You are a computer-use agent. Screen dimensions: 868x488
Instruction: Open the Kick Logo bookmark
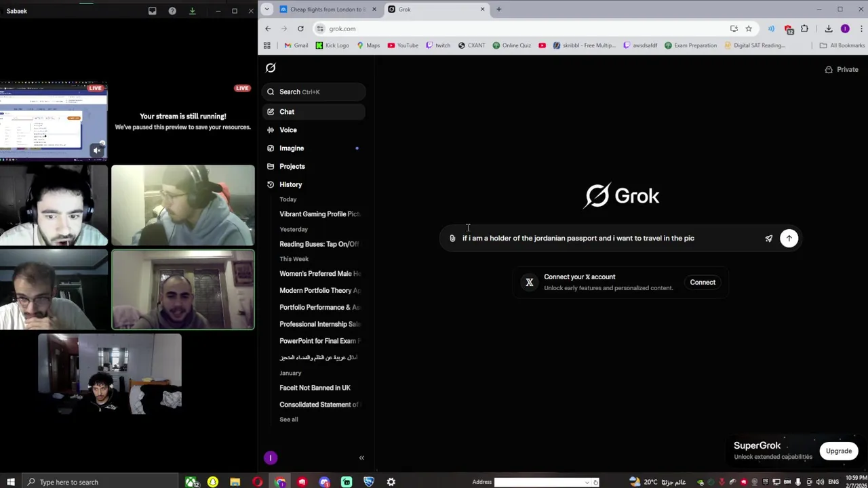point(332,45)
